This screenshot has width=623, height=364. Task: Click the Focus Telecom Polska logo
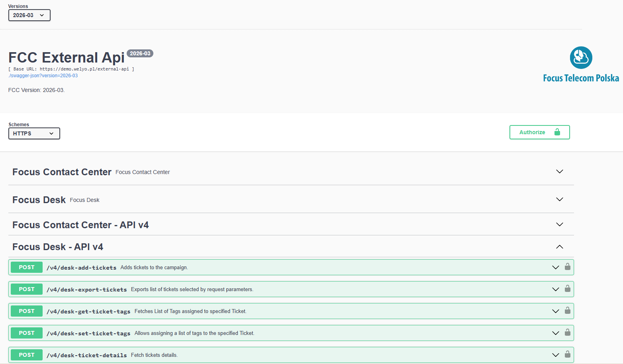click(581, 65)
